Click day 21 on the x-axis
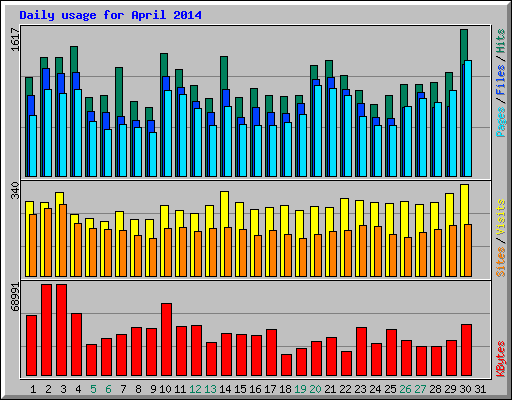This screenshot has height=400, width=512. tap(330, 389)
